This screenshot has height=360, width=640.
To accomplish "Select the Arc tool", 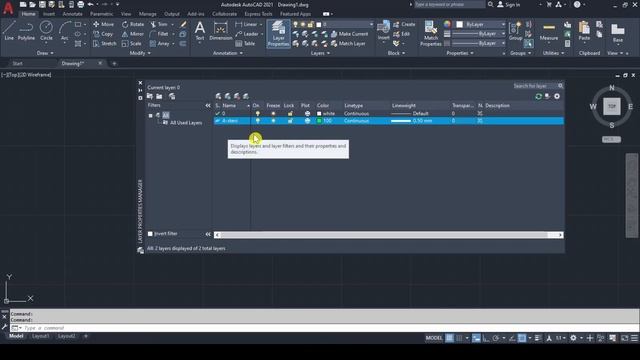I will point(64,31).
